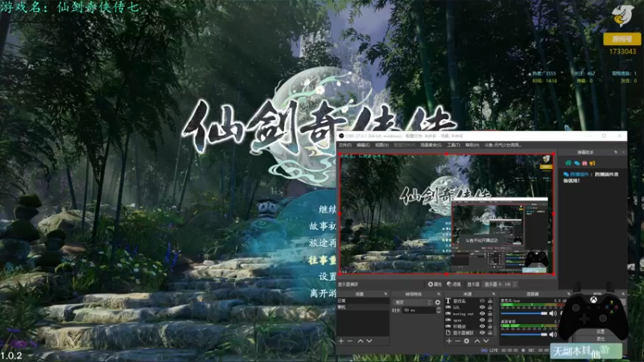This screenshot has width=644, height=362.
Task: Select the apex source row
Action: point(469,319)
